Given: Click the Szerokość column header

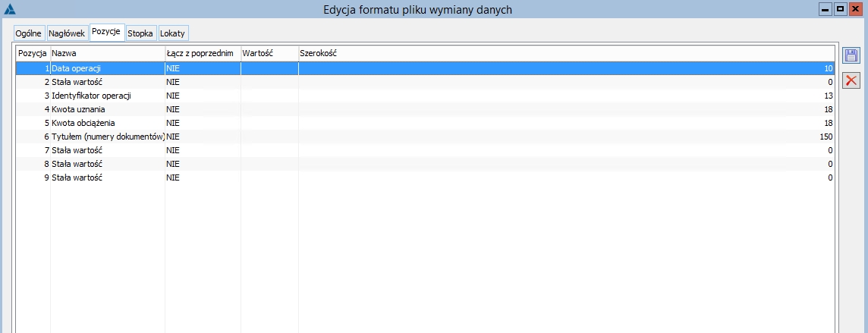Looking at the screenshot, I should [565, 54].
